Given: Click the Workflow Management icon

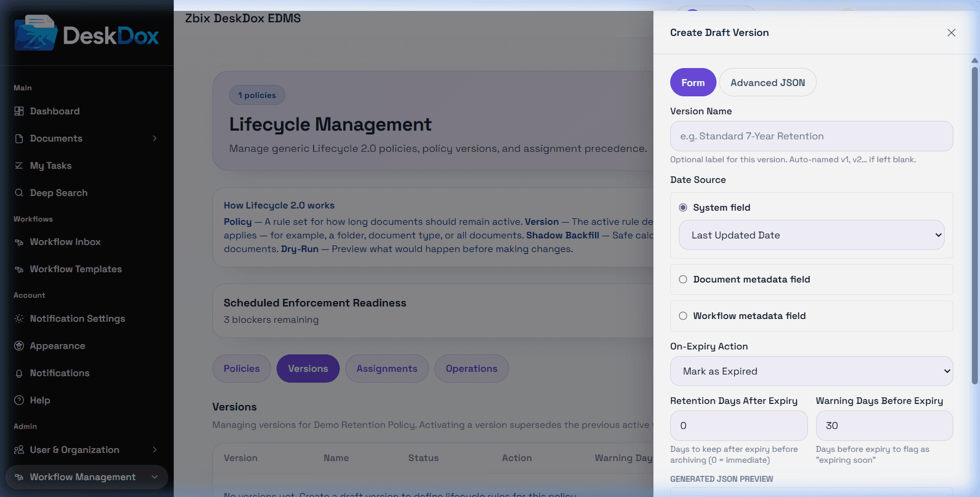Looking at the screenshot, I should 19,477.
